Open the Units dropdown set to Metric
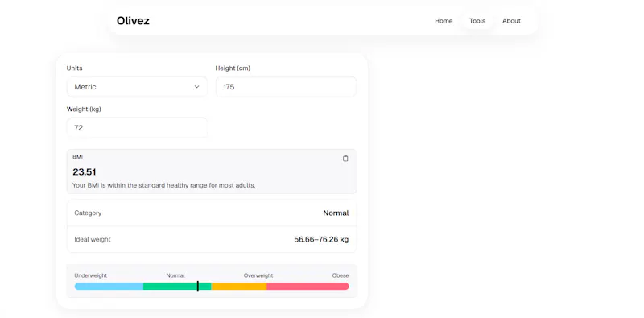The height and width of the screenshot is (318, 644). [x=137, y=87]
